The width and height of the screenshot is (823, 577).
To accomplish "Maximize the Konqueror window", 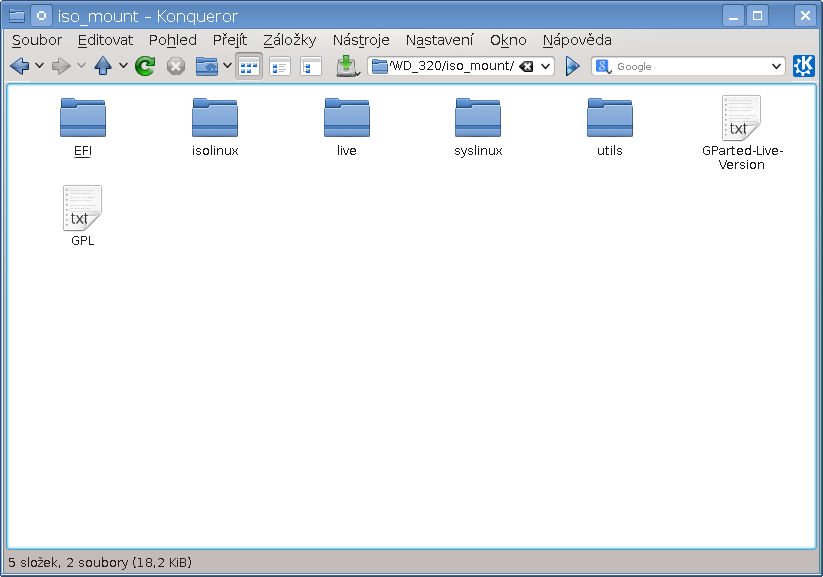I will coord(757,16).
